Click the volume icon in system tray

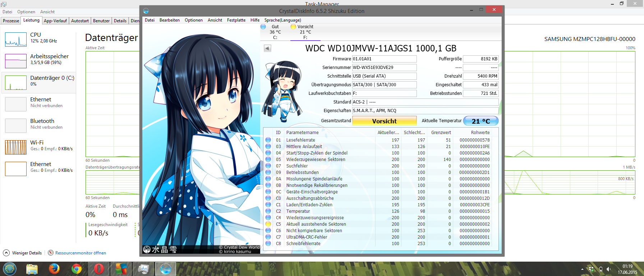click(x=608, y=269)
